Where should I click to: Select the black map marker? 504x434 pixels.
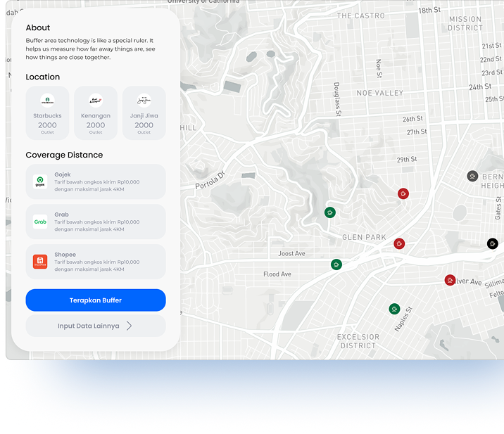pos(493,243)
